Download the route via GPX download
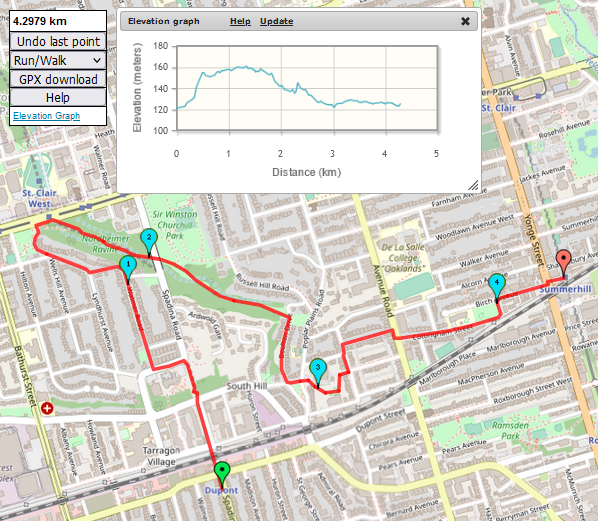Viewport: 598px width, 521px height. click(58, 79)
